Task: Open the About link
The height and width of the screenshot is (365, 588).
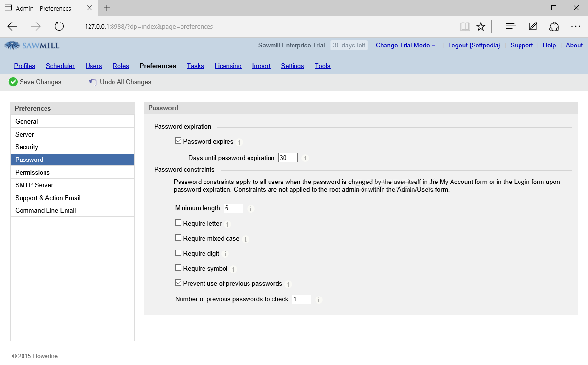Action: [x=574, y=45]
